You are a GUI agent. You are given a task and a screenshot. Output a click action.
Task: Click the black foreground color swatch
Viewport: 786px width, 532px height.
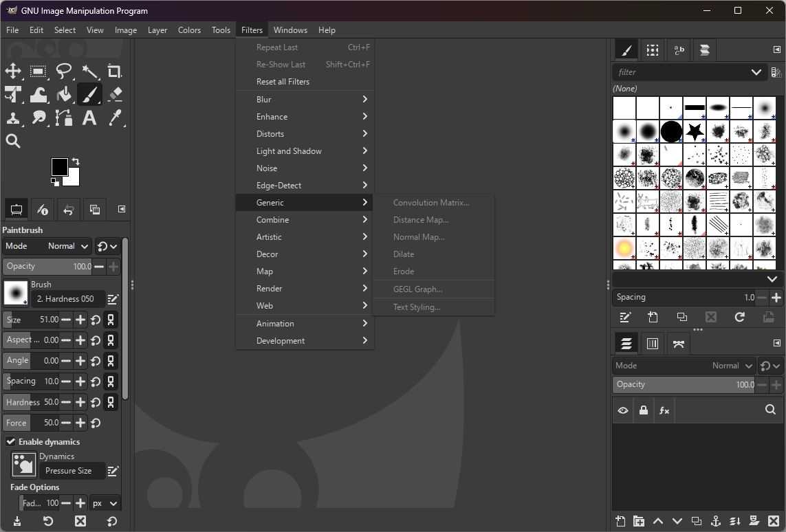click(61, 166)
